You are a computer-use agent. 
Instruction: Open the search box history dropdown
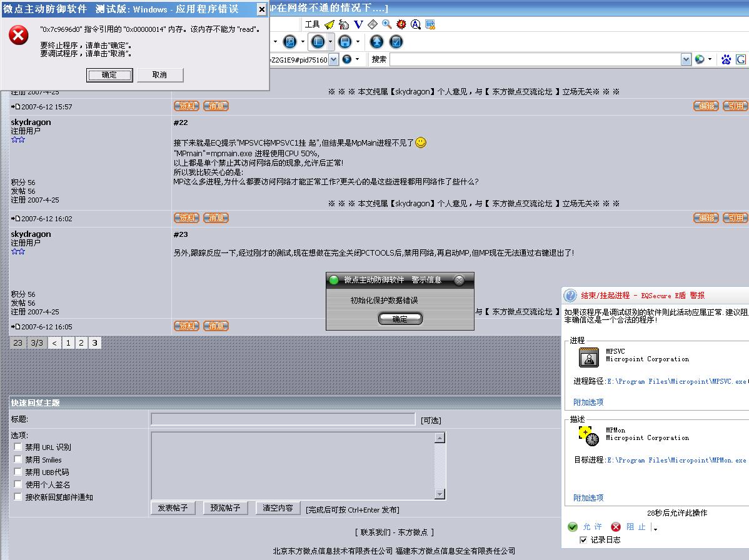686,59
